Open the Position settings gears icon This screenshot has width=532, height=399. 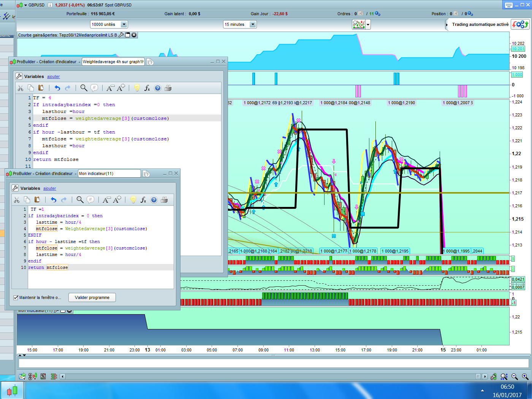click(x=470, y=14)
